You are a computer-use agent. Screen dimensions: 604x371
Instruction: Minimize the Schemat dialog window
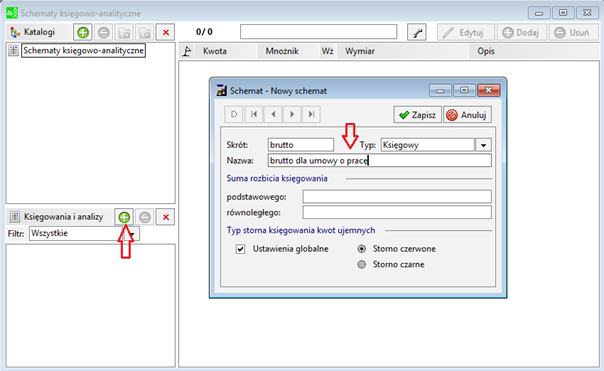pyautogui.click(x=440, y=90)
